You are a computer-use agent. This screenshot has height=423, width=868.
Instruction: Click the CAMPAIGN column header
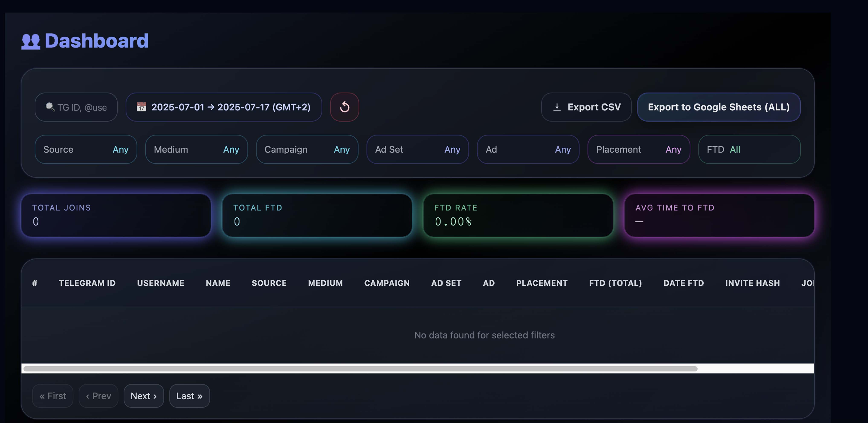point(387,283)
